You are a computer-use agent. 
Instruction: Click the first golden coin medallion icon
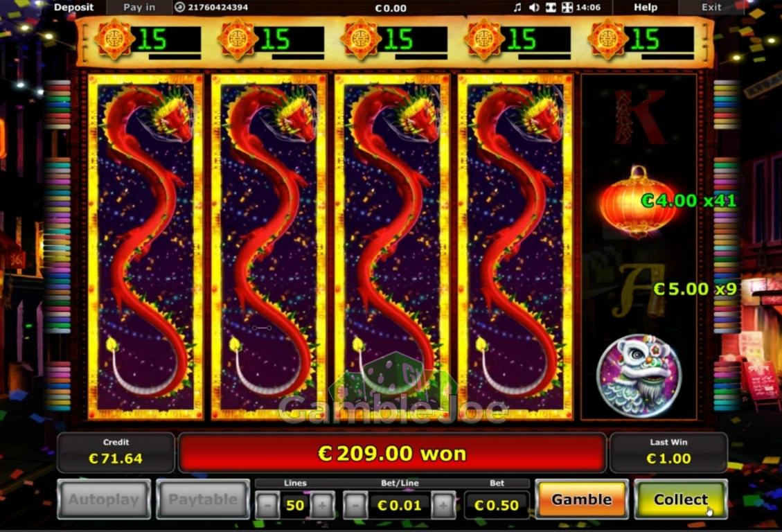(x=114, y=39)
